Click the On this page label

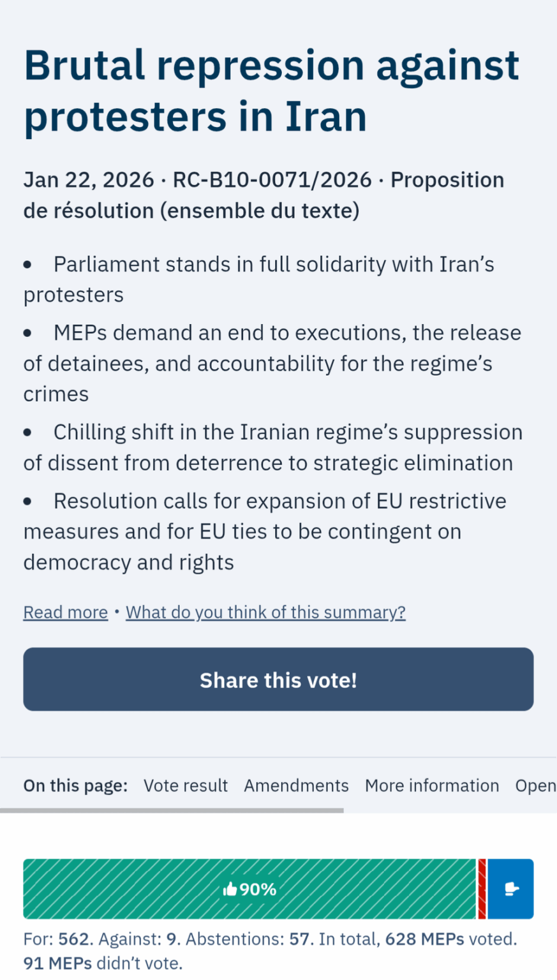(x=75, y=785)
